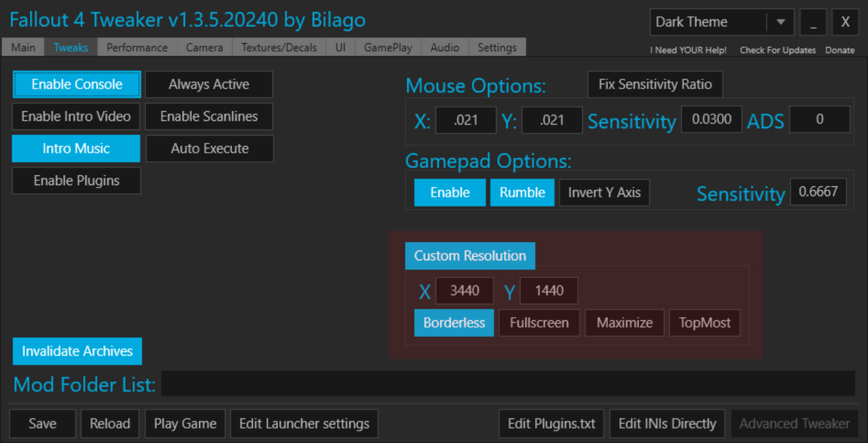Click the custom resolution X field
The height and width of the screenshot is (443, 868).
pyautogui.click(x=465, y=291)
